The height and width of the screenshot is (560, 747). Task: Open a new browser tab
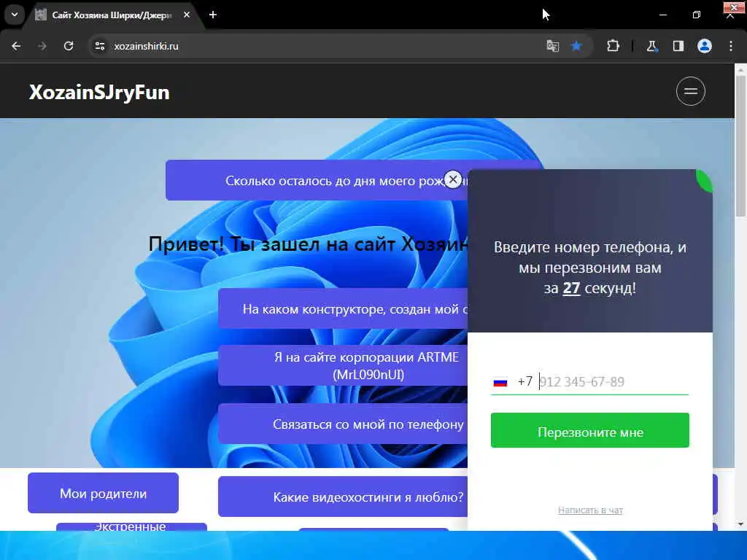[x=213, y=15]
